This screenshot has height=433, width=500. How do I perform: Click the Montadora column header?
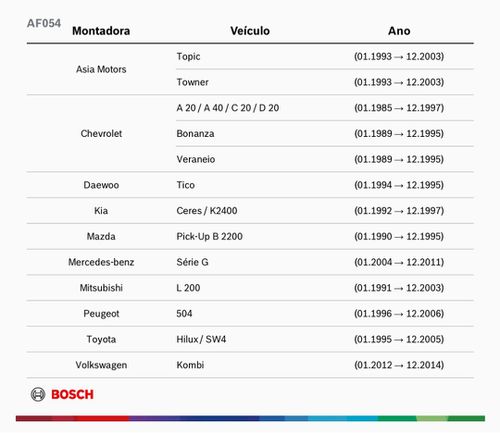click(101, 31)
